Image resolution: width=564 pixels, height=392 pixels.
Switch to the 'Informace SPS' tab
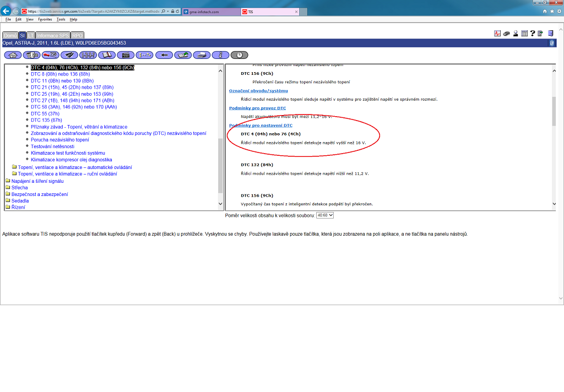click(x=52, y=35)
